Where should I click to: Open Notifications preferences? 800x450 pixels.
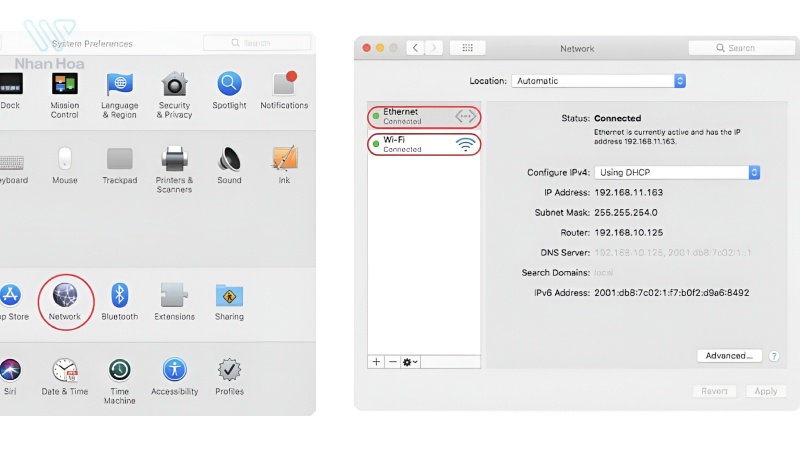[x=284, y=91]
